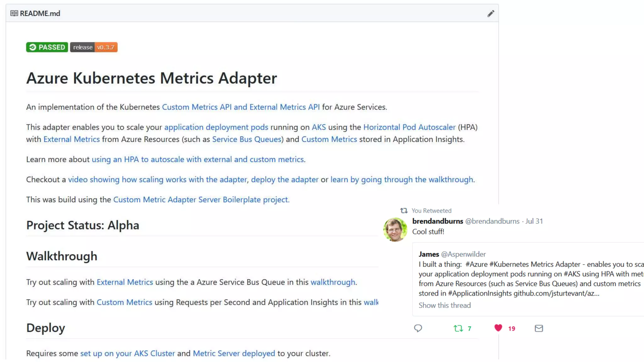This screenshot has height=362, width=644.
Task: Unlike the tweet via red heart icon
Action: coord(498,328)
